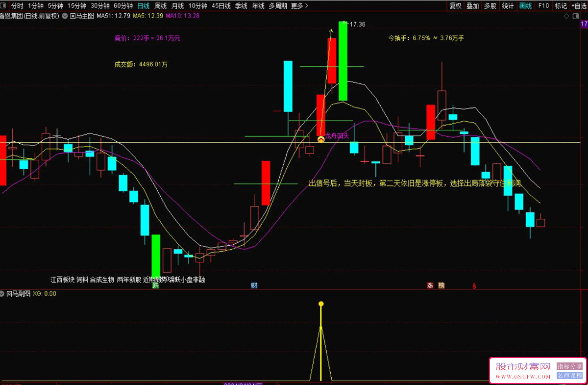Click the yellow XG signal spike in sub-chart
This screenshot has width=588, height=385.
coord(321,341)
